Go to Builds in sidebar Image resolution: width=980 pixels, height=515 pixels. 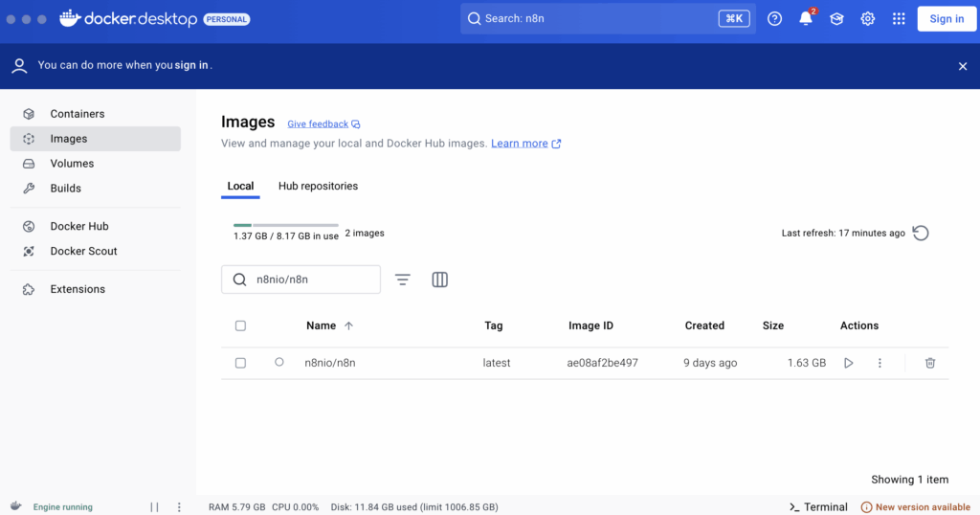point(95,189)
